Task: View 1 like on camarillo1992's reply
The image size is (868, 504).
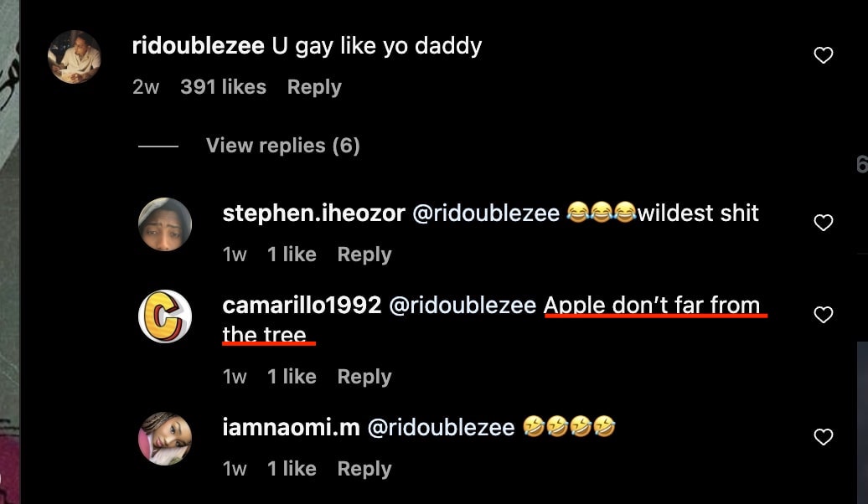Action: tap(292, 377)
